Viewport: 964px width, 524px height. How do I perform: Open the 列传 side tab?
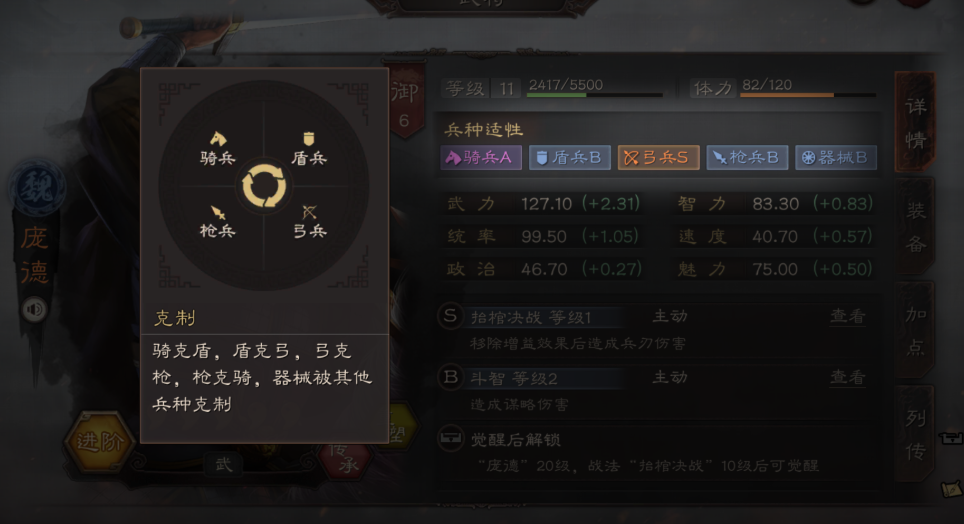tap(915, 434)
